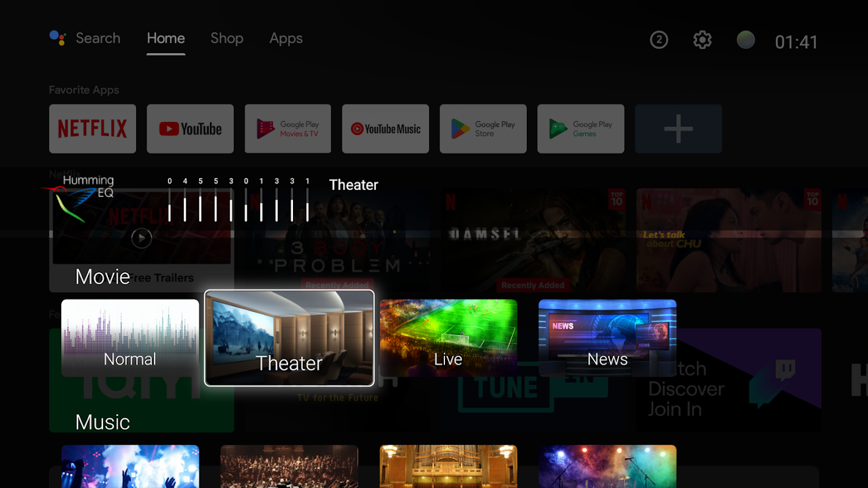Choose the colorful stage lights music preset
Image resolution: width=868 pixels, height=488 pixels.
[608, 467]
